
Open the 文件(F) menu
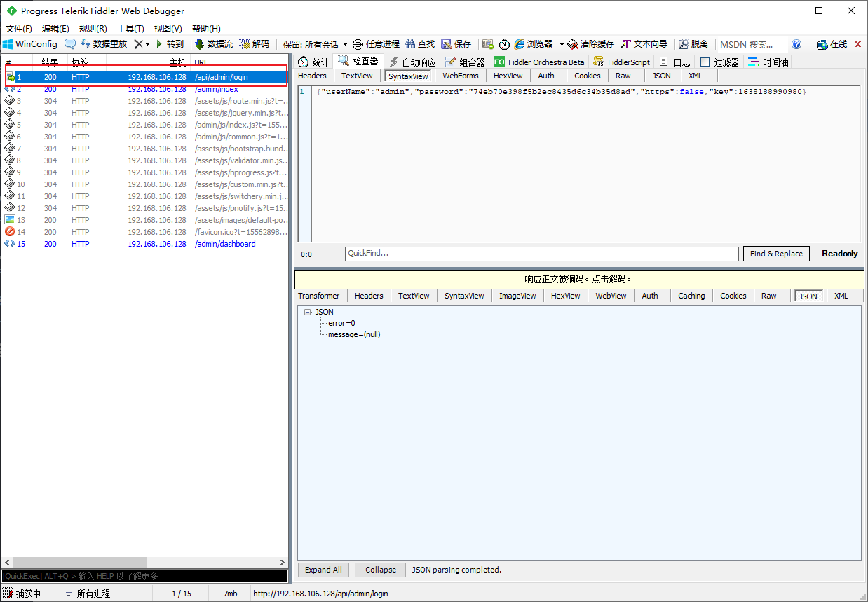click(x=19, y=29)
